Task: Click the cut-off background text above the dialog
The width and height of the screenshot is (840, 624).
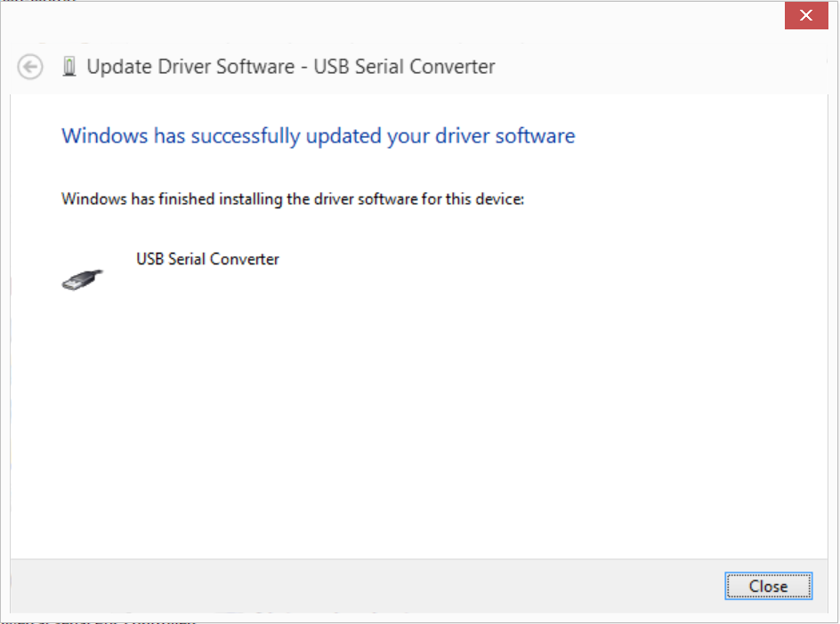Action: pos(38,1)
